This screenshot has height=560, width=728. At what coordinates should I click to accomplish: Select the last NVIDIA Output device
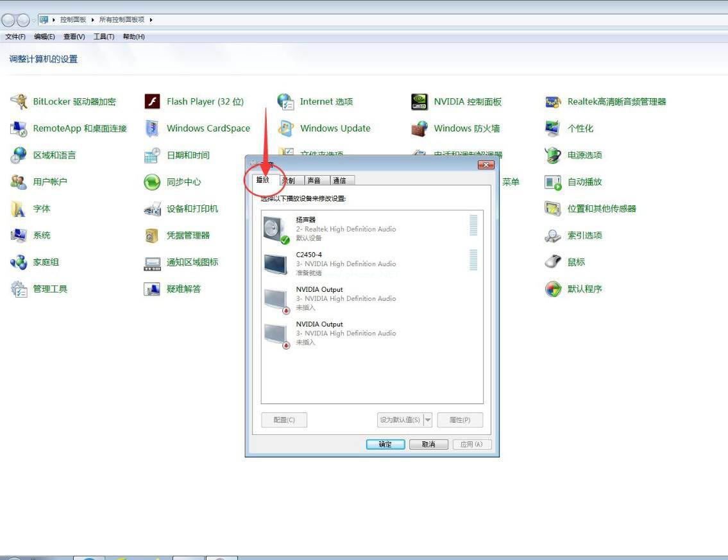372,333
